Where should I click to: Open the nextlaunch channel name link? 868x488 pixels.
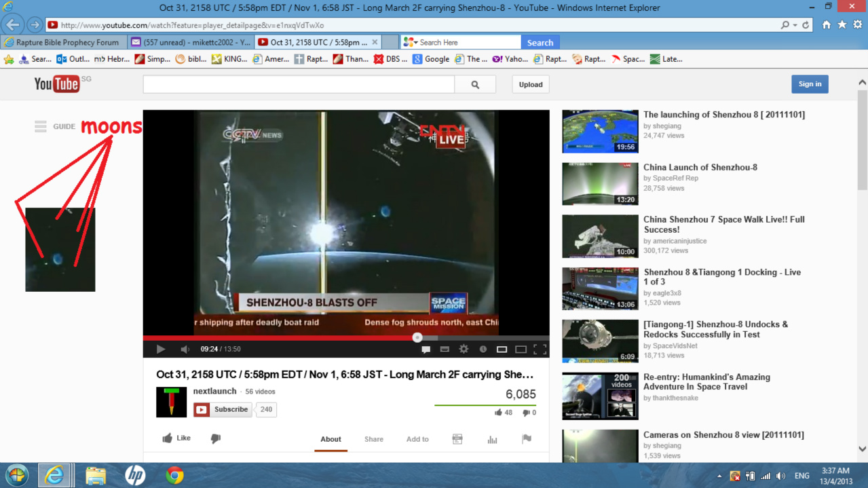(x=214, y=391)
